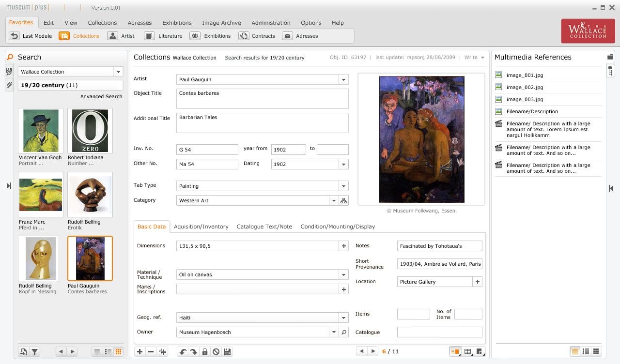Open the Last Module button
The image size is (620, 364).
click(x=31, y=36)
